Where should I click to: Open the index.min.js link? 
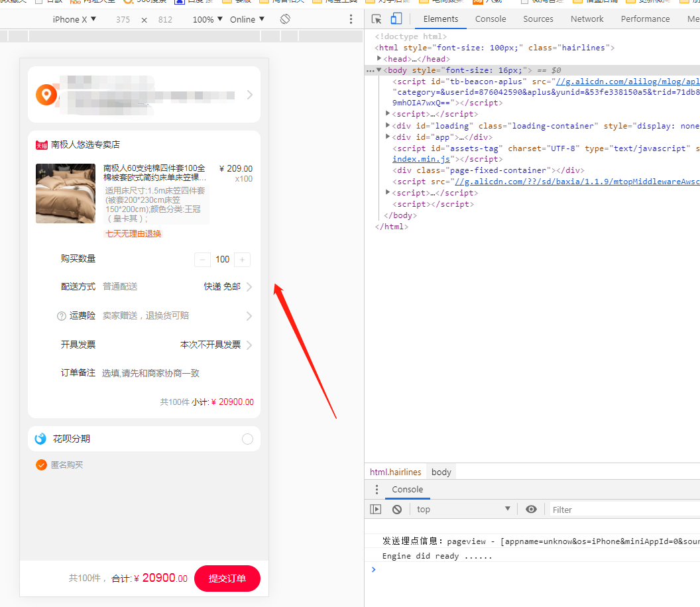tap(421, 159)
